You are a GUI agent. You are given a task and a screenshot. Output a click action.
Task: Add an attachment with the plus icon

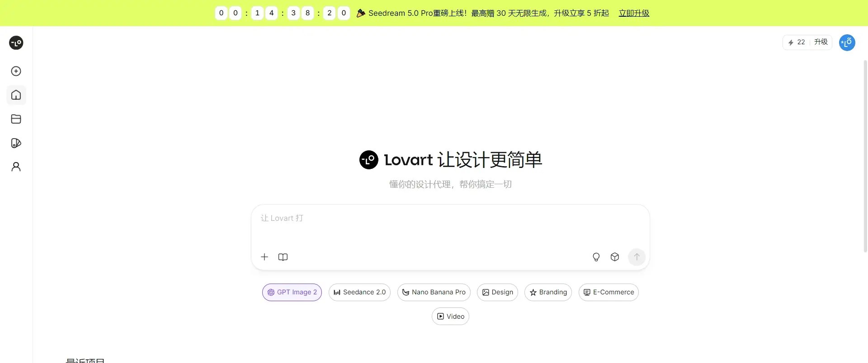pos(264,257)
